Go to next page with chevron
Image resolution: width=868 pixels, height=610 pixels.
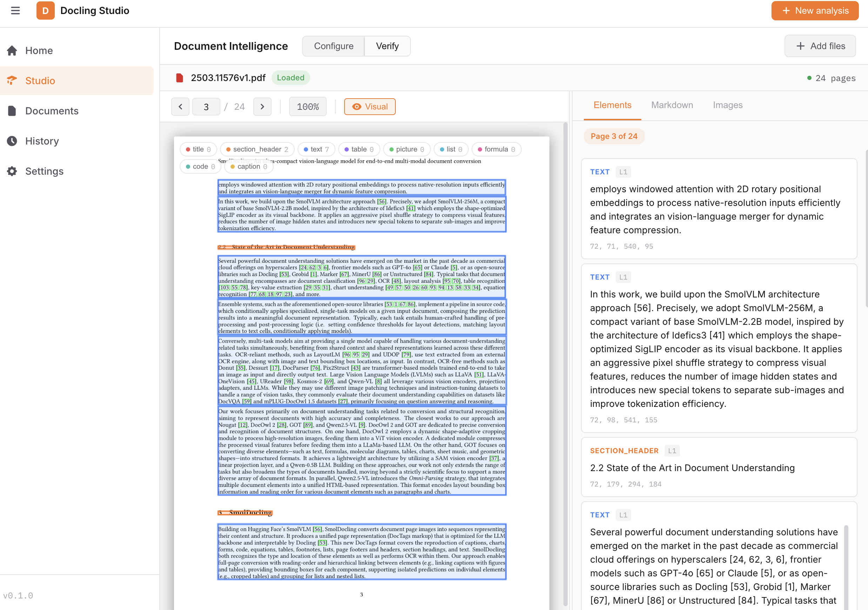[262, 107]
